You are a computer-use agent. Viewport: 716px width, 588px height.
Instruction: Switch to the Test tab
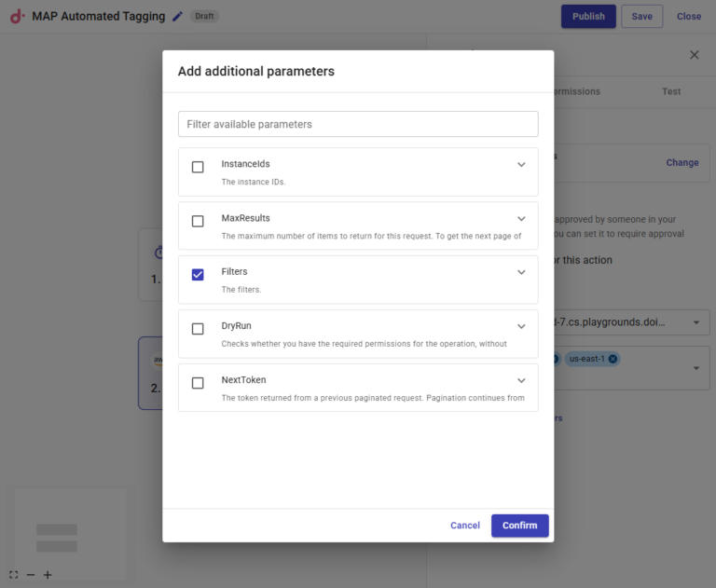click(x=671, y=91)
